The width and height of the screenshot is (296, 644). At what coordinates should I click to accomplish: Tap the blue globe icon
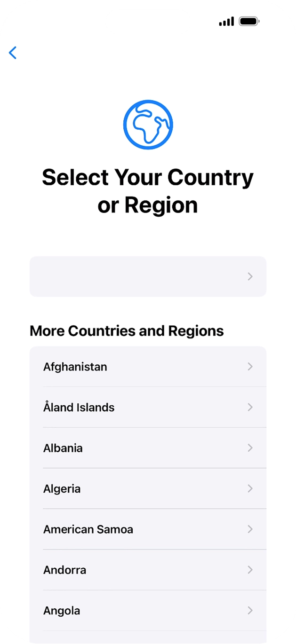coord(148,124)
